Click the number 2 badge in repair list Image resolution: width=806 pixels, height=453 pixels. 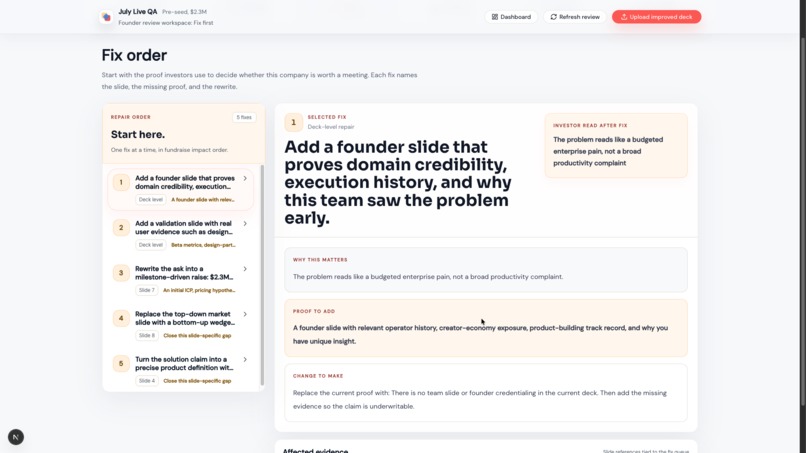coord(121,227)
